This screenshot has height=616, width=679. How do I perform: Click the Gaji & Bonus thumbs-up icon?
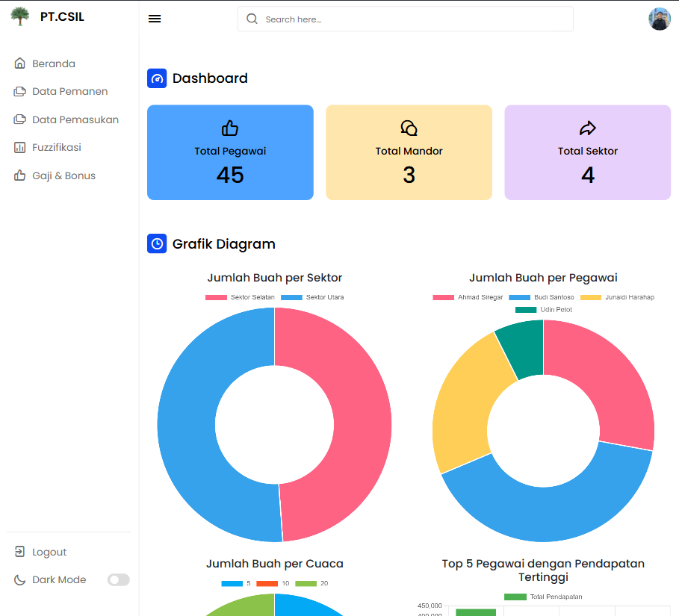point(19,175)
